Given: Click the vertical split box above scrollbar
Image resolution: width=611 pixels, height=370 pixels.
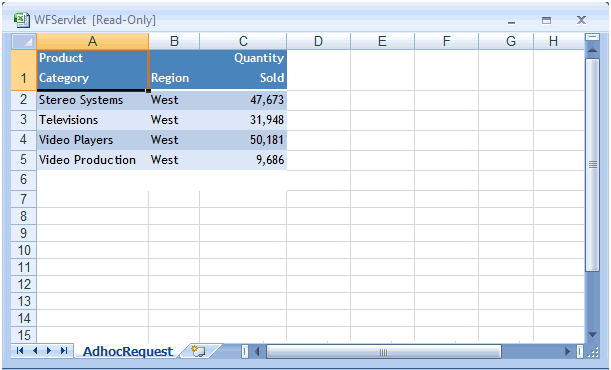Looking at the screenshot, I should pyautogui.click(x=592, y=37).
